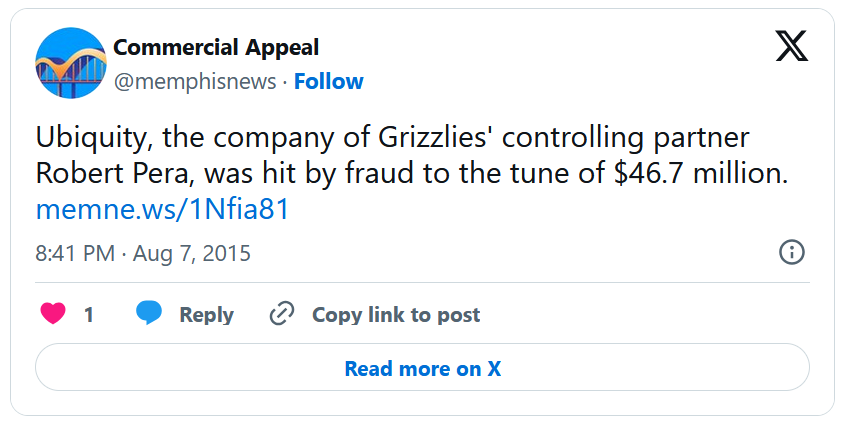Screen dimensions: 848x426
Task: Click the X logo in the corner
Action: (792, 46)
